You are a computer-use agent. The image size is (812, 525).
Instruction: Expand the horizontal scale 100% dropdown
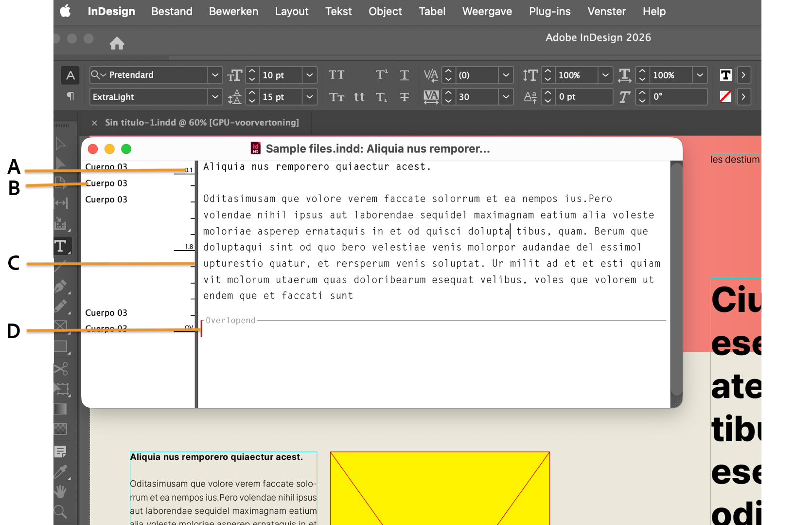click(700, 75)
